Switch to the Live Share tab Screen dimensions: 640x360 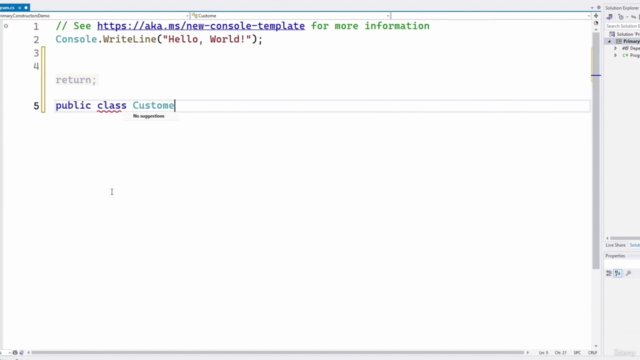616,245
